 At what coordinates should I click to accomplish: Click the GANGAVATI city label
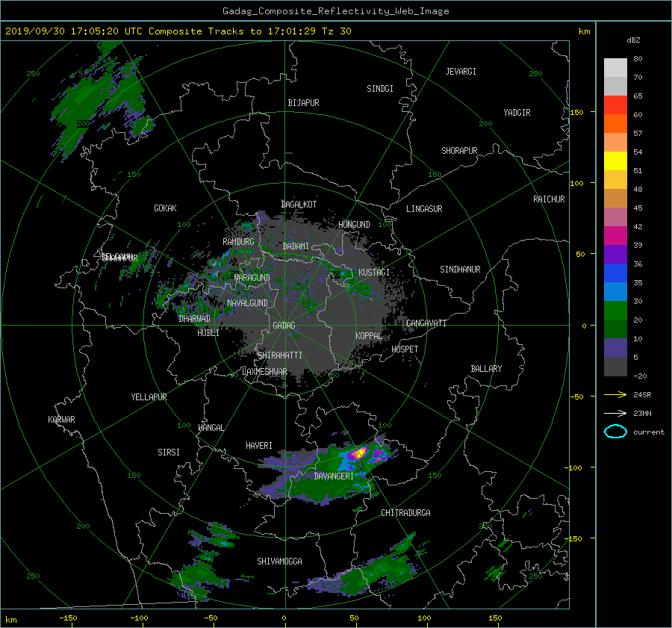coord(426,323)
